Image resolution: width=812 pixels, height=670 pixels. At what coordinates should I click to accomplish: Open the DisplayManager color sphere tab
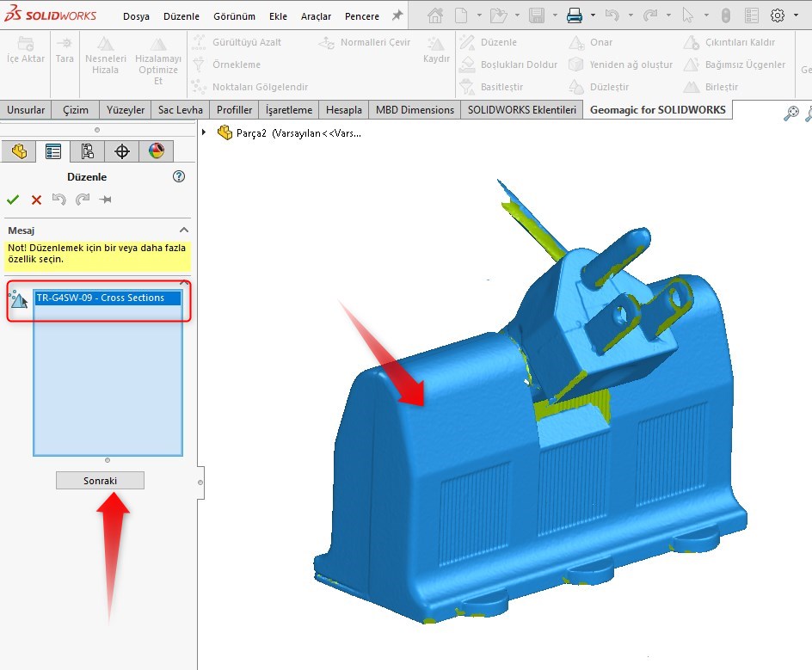157,151
